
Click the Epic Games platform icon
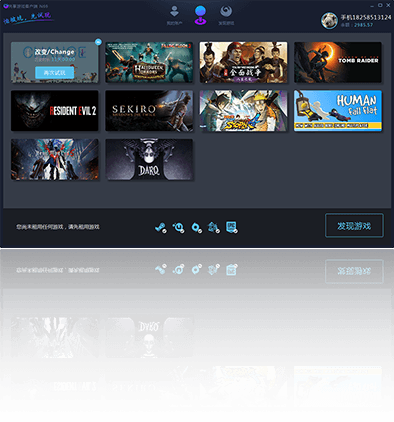(231, 228)
